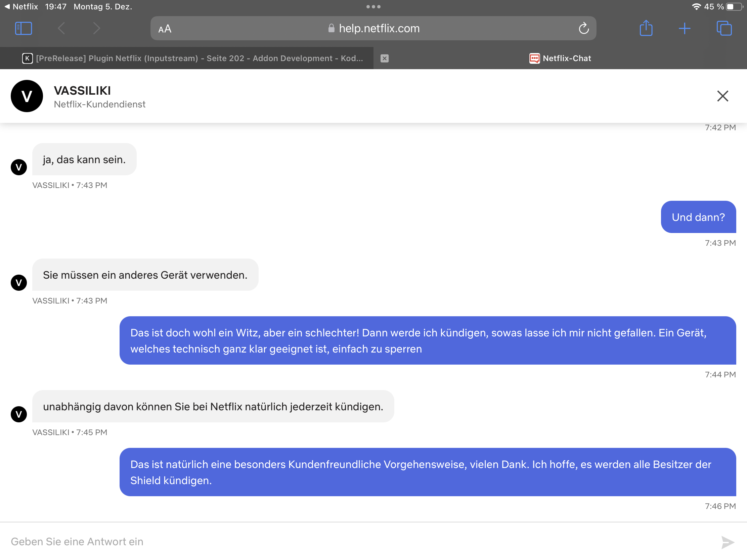Viewport: 747px width, 560px height.
Task: Click the 'besonders Kundenfreundliche Vorgehensweise' message
Action: click(428, 472)
